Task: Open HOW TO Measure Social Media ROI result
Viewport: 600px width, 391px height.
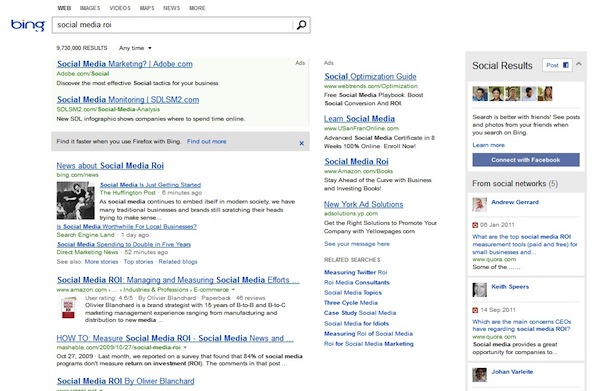Action: pyautogui.click(x=175, y=338)
